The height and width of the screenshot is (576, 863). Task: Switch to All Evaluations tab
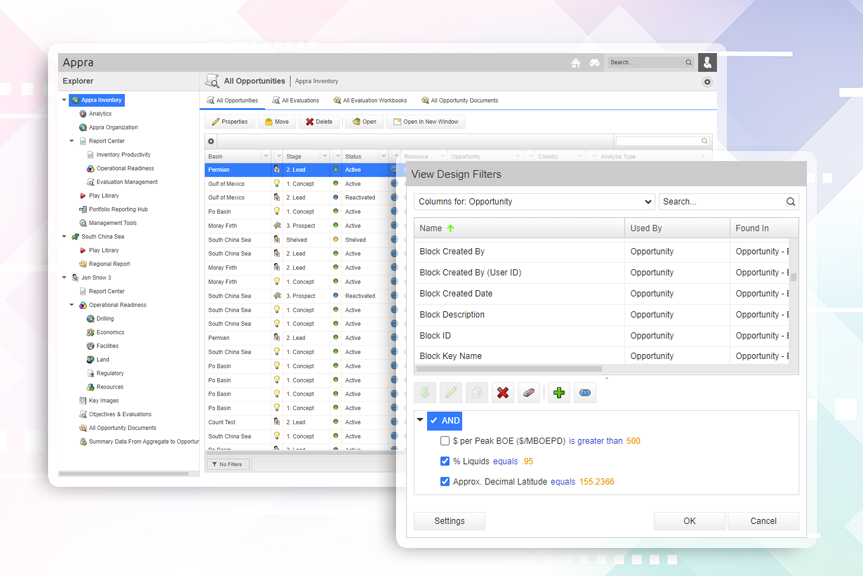click(295, 101)
